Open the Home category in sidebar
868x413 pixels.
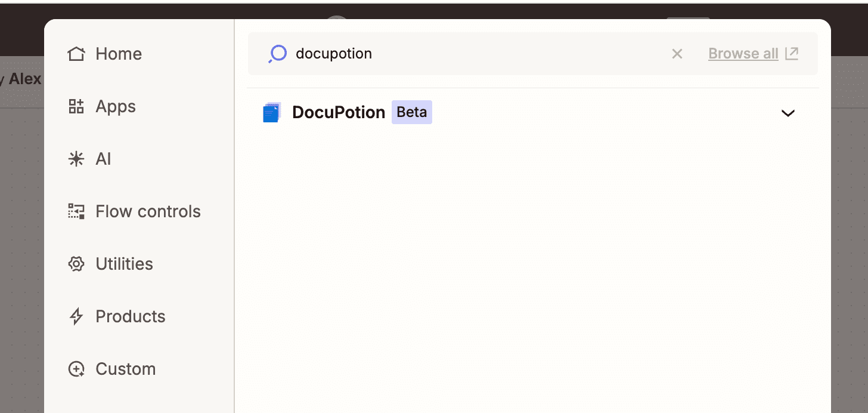[x=105, y=54]
